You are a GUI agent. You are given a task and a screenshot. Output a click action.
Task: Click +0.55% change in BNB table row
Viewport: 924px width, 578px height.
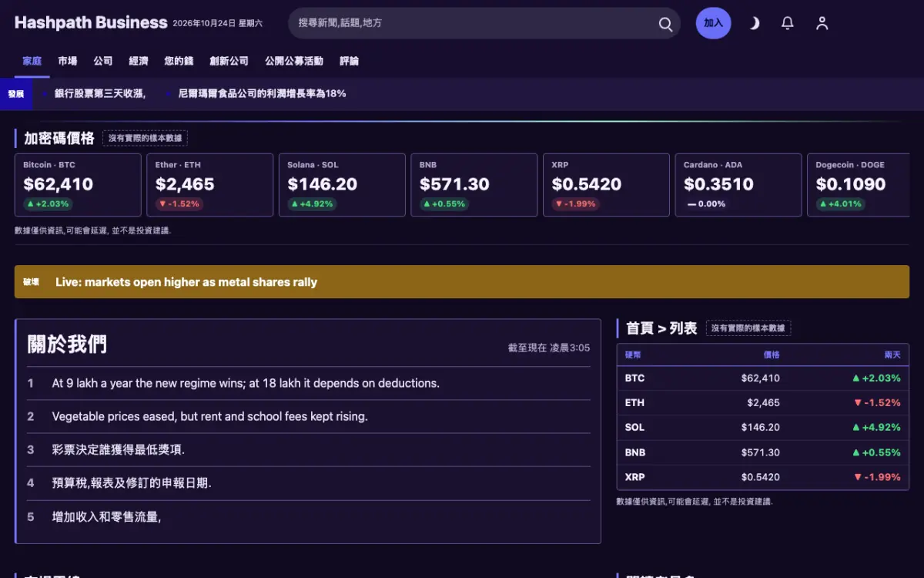click(876, 452)
